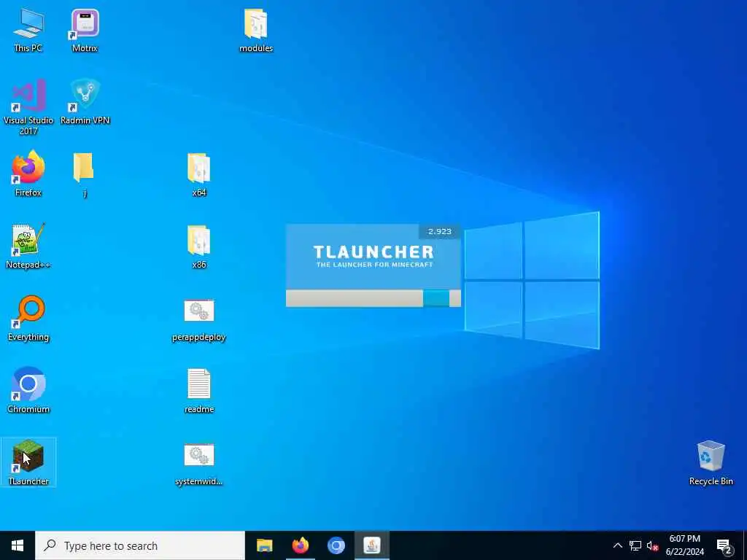The width and height of the screenshot is (747, 560).
Task: Open File Explorer from the taskbar
Action: click(264, 545)
